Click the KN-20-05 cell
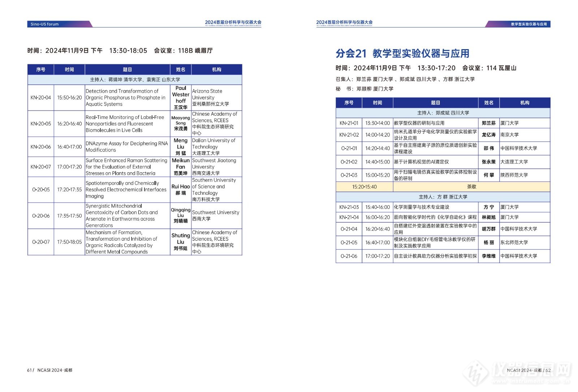The image size is (578, 392). click(x=41, y=124)
